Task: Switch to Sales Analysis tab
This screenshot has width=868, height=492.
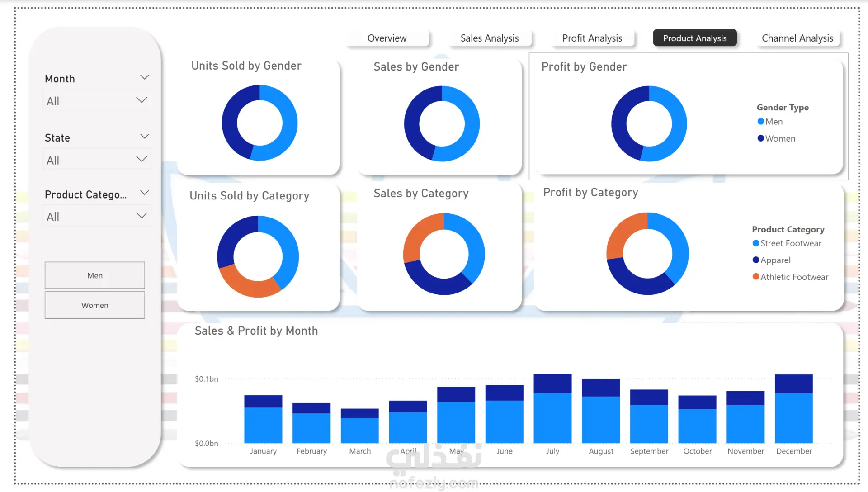Action: (x=489, y=38)
